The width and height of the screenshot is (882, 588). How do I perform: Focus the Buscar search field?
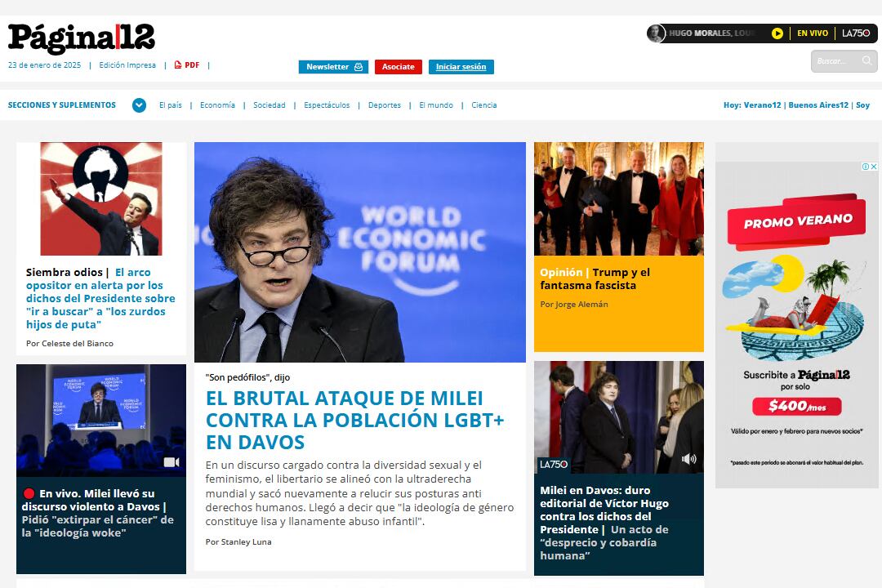point(835,61)
